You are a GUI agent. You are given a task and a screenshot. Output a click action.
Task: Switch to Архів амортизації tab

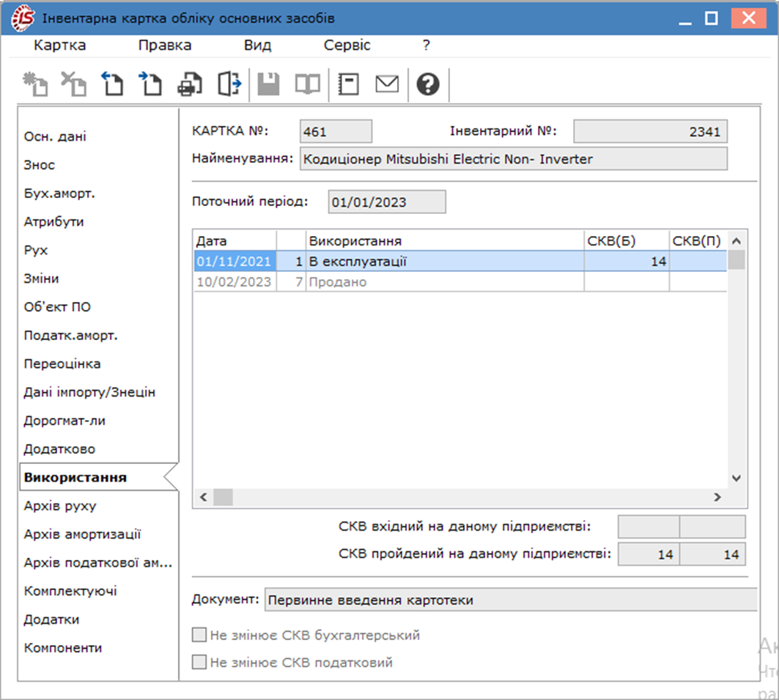(x=83, y=534)
